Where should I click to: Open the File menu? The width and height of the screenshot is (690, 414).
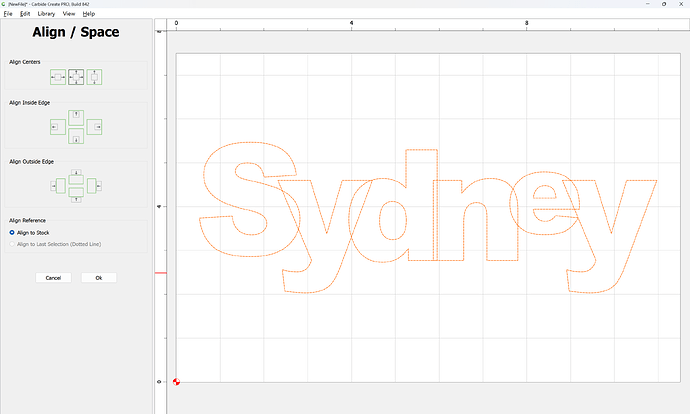(x=8, y=14)
